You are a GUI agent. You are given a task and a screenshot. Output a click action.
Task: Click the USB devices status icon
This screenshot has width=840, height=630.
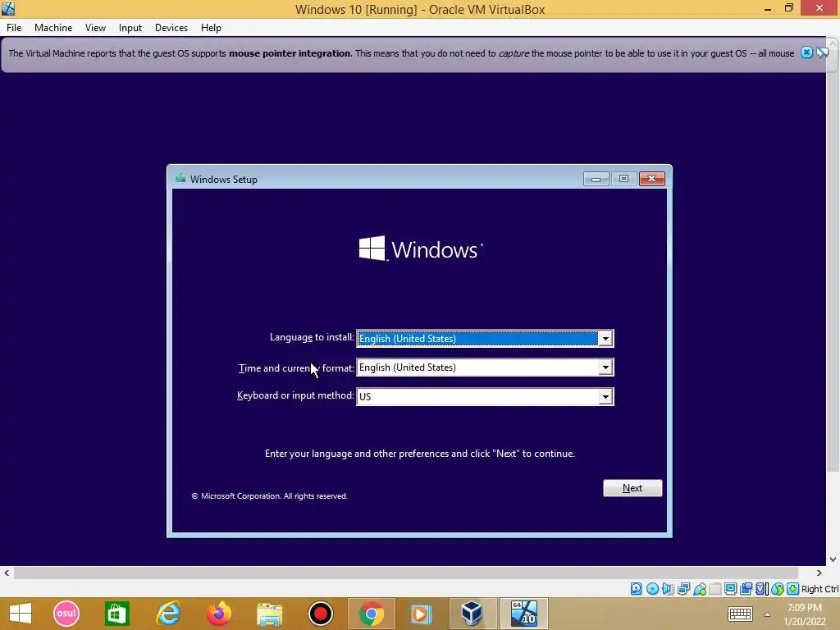coord(700,589)
